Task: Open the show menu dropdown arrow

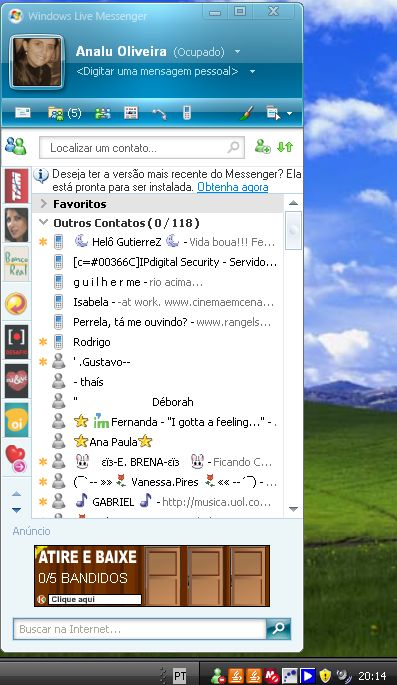Action: (x=290, y=114)
